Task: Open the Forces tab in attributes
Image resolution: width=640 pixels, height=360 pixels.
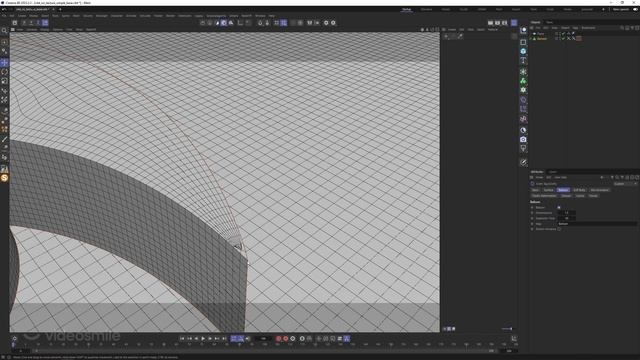Action: pos(593,196)
